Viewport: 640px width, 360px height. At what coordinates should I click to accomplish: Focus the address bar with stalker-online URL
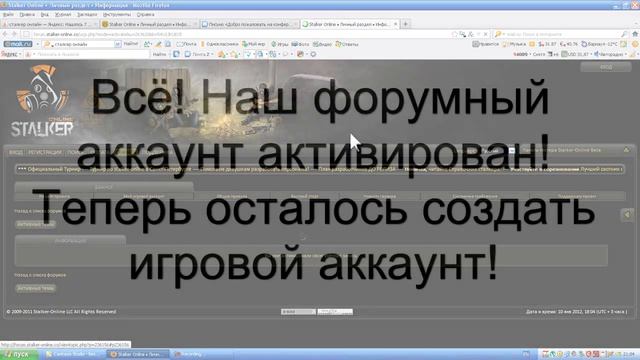[x=237, y=34]
